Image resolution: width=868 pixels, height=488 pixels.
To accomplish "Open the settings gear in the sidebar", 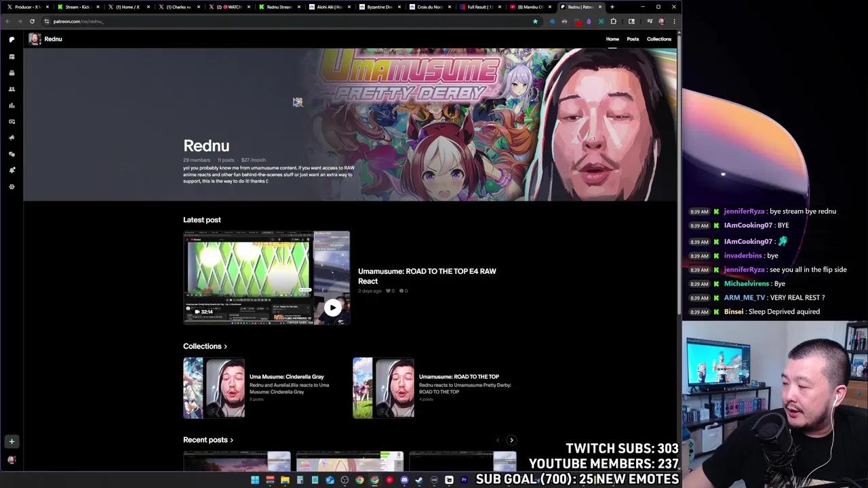I will 12,186.
